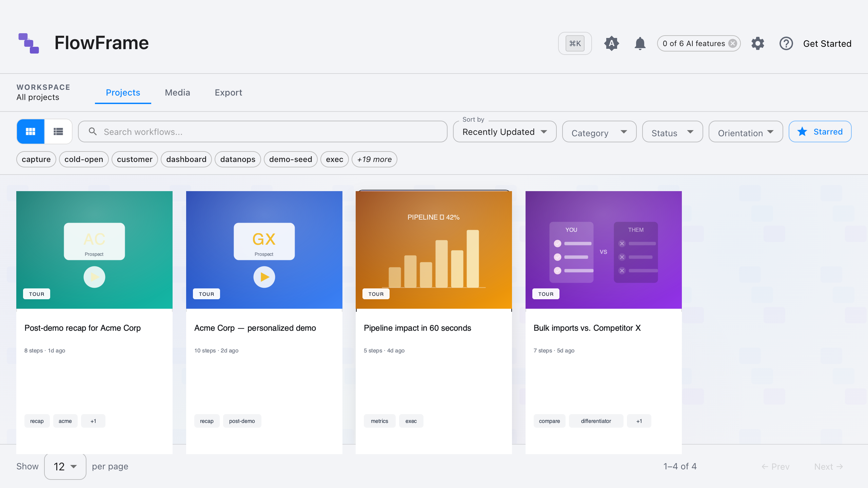This screenshot has width=868, height=488.
Task: Switch to list view
Action: (58, 131)
